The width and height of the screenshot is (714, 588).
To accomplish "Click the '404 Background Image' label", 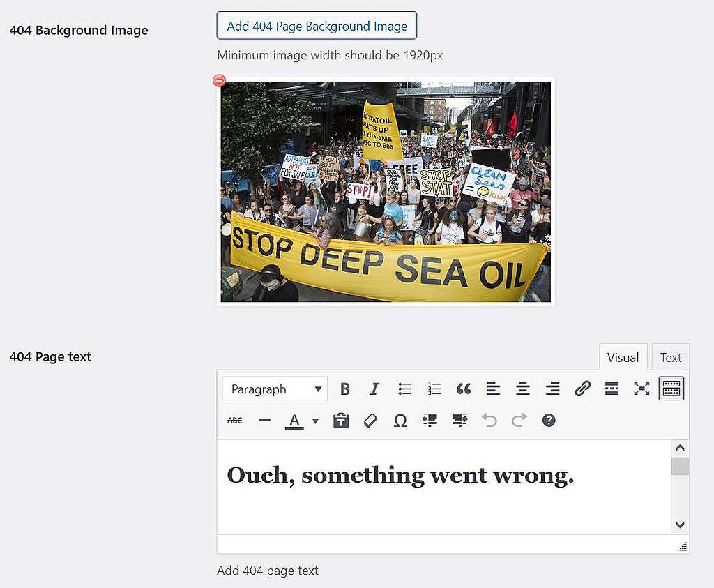I will point(79,30).
